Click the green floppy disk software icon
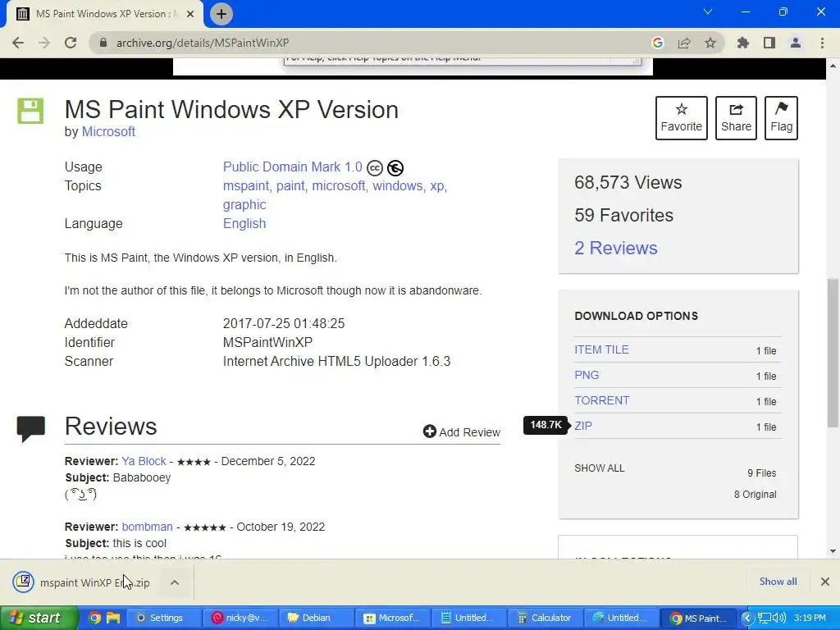The image size is (840, 630). 30,111
